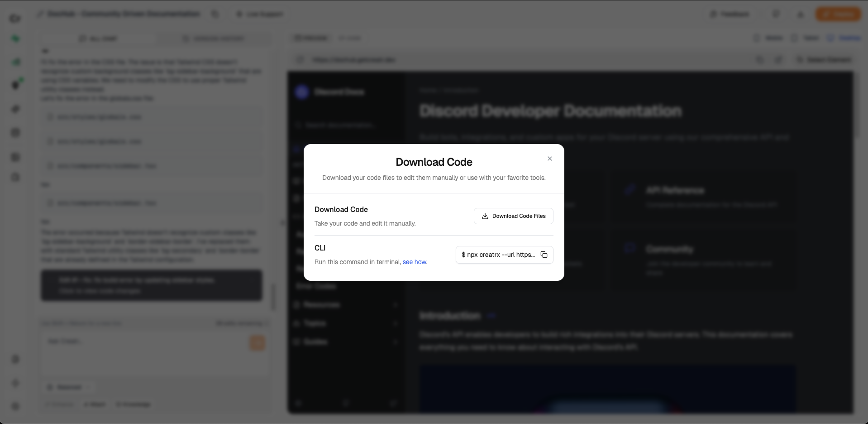This screenshot has width=868, height=424.
Task: Click the 'Download Code' dialog title
Action: tap(434, 162)
